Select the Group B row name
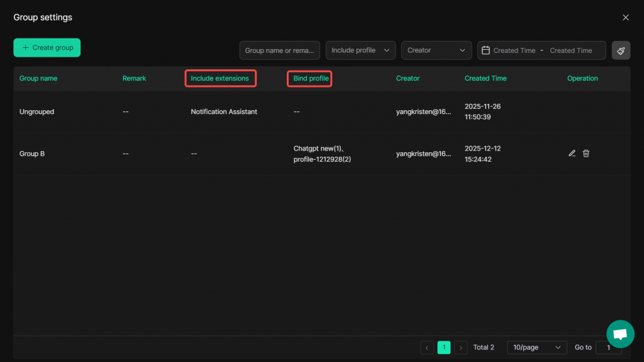 point(32,154)
